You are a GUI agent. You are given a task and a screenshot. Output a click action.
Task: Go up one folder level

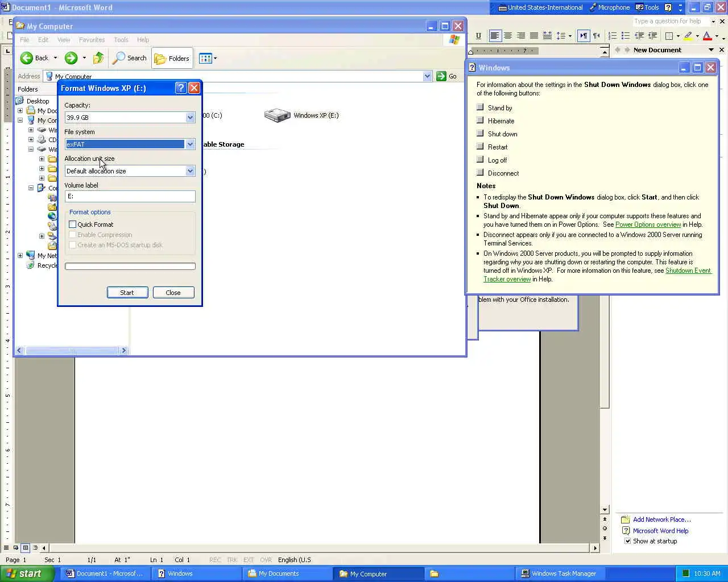click(98, 58)
